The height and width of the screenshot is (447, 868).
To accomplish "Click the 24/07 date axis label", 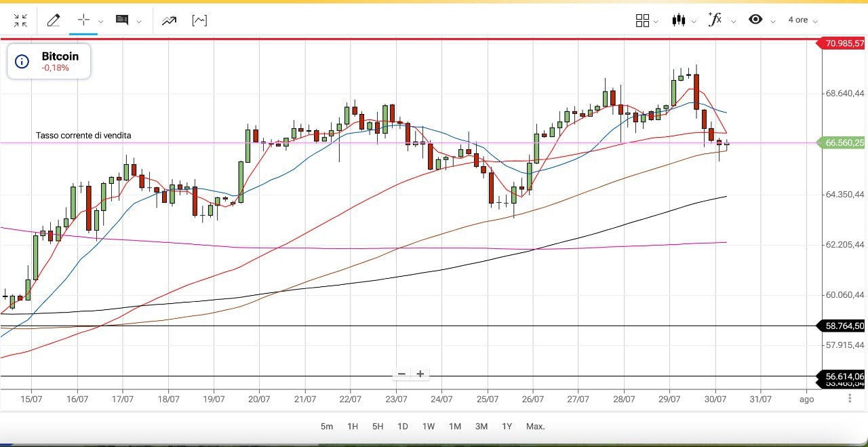I will 441,400.
